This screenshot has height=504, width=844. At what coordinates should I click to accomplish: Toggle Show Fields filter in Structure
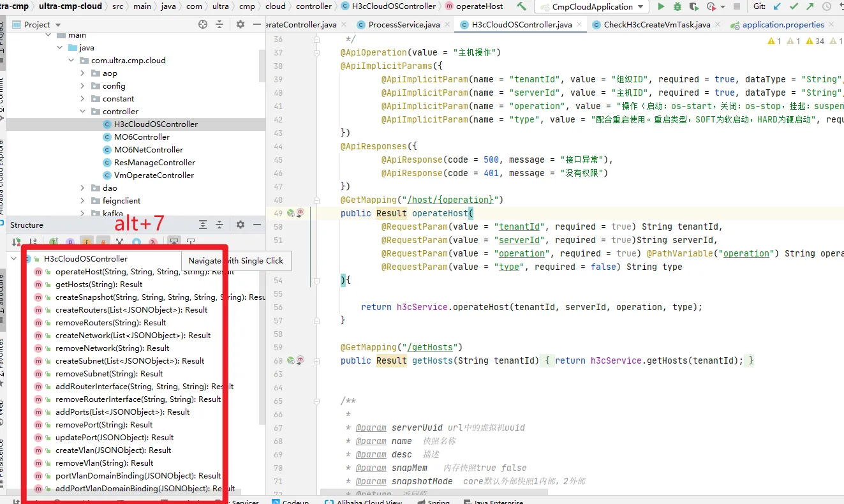pos(87,242)
